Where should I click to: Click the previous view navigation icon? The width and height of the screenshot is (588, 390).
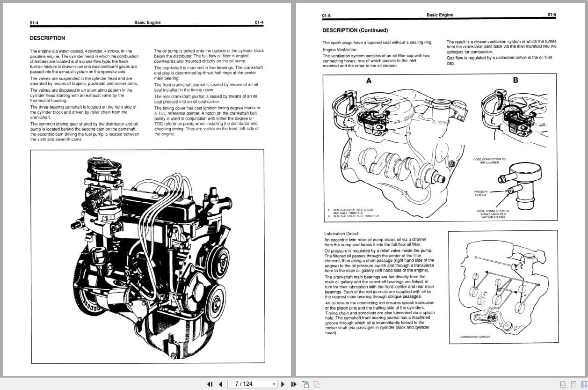coord(305,384)
